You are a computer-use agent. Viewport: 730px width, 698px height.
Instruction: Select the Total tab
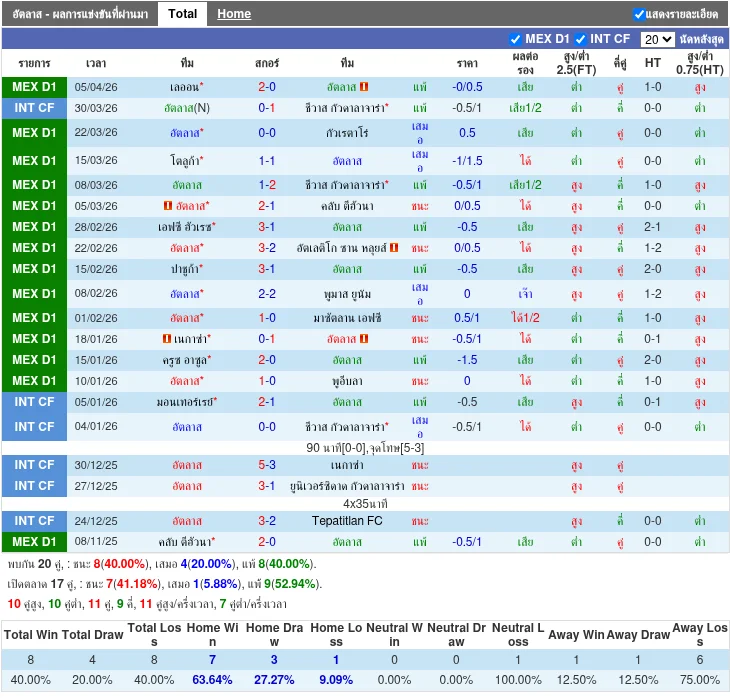182,14
